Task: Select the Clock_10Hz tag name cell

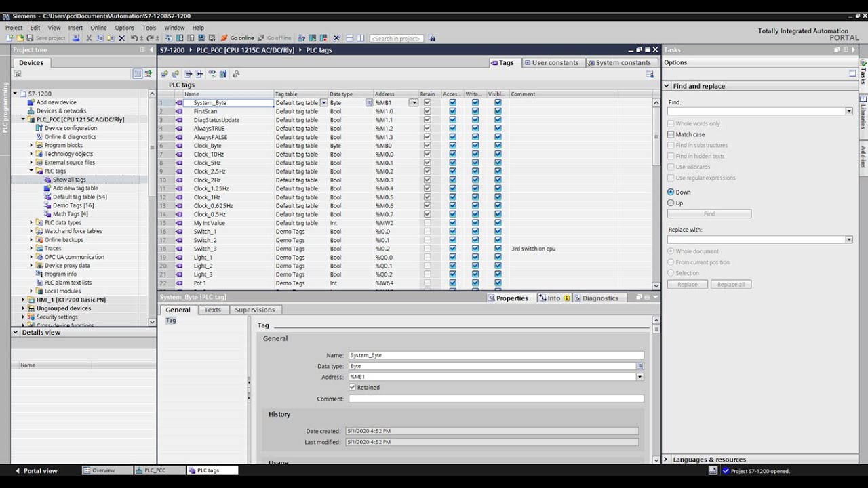Action: [229, 155]
